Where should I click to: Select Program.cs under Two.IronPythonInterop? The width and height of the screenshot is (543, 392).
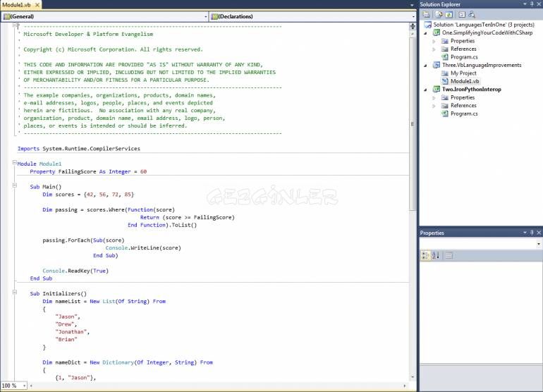(x=464, y=114)
